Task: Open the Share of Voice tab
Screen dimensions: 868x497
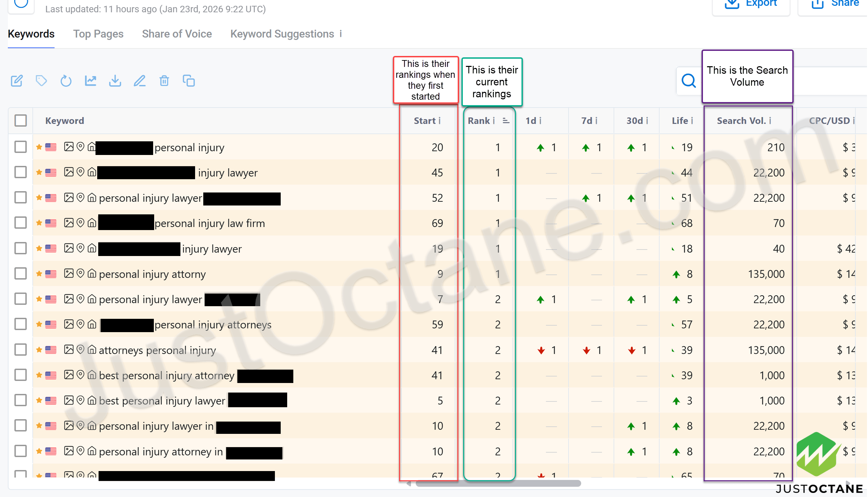Action: (177, 34)
